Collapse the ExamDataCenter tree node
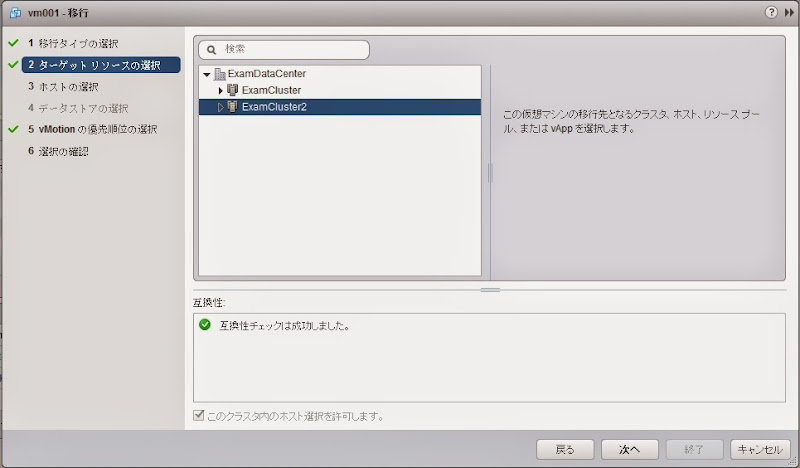 [x=207, y=75]
